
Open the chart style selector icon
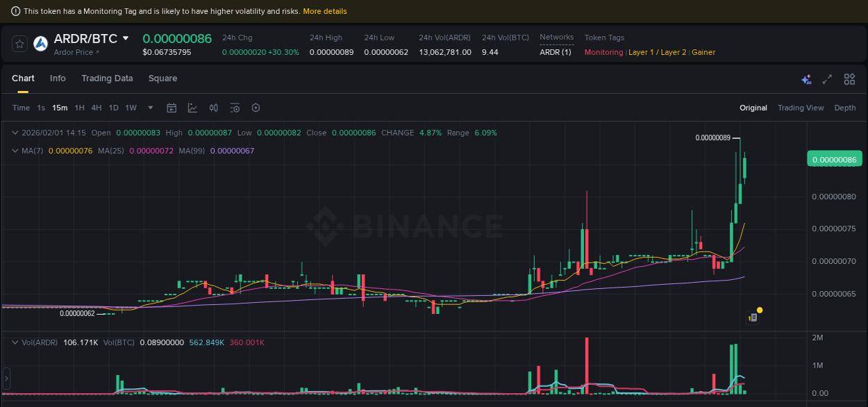tap(192, 108)
